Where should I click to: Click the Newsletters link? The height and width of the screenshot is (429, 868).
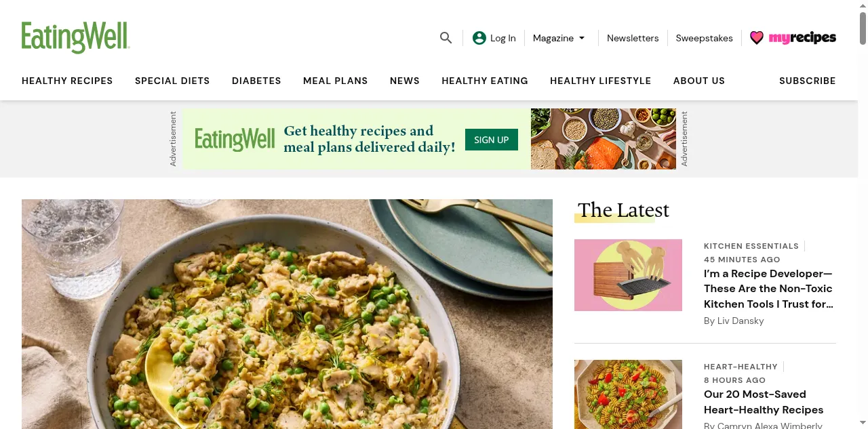[x=633, y=38]
